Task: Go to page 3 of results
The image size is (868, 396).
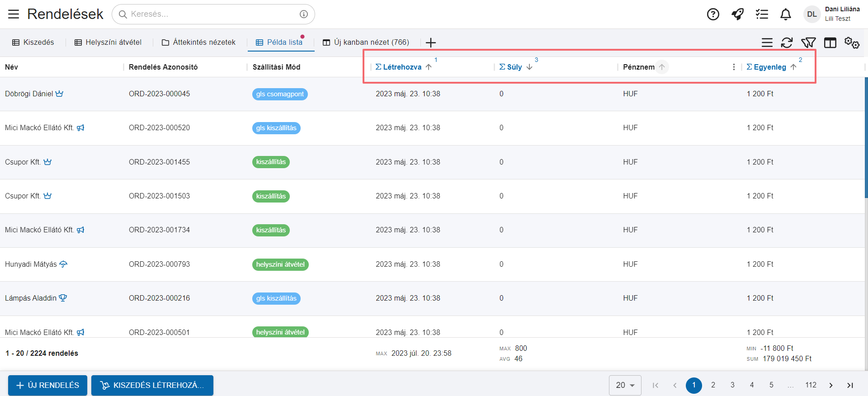Action: (732, 385)
